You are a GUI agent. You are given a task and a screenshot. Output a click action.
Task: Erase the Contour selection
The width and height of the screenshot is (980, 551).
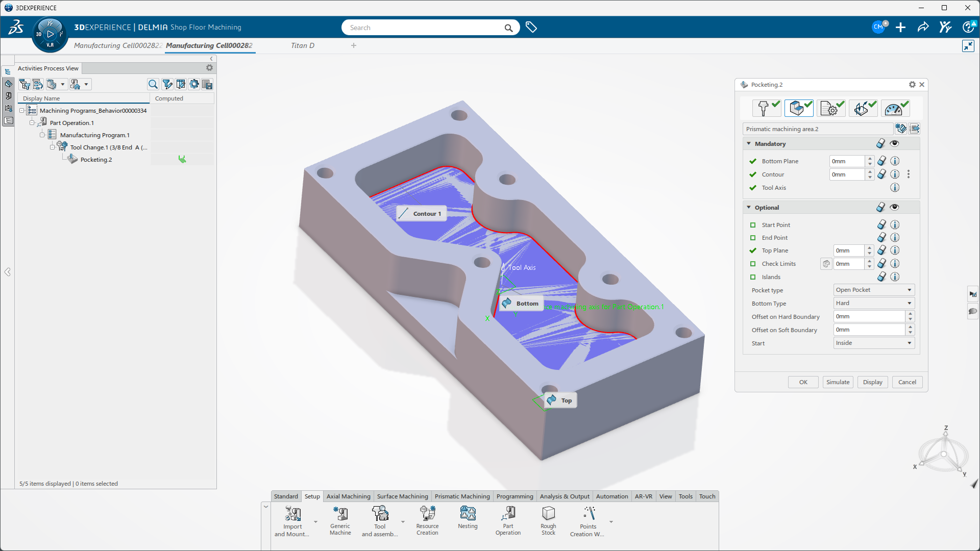881,174
